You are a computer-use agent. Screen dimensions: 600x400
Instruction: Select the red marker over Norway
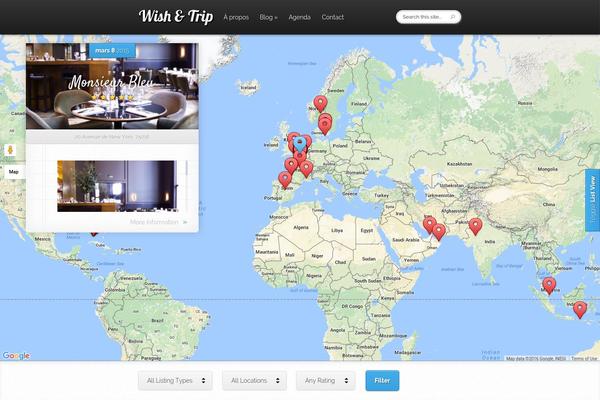[x=320, y=103]
